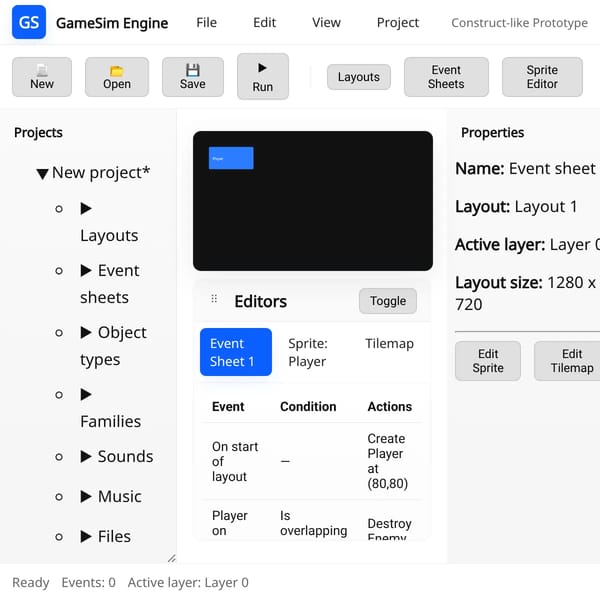Collapse the New project tree node
600x600 pixels.
pos(42,174)
